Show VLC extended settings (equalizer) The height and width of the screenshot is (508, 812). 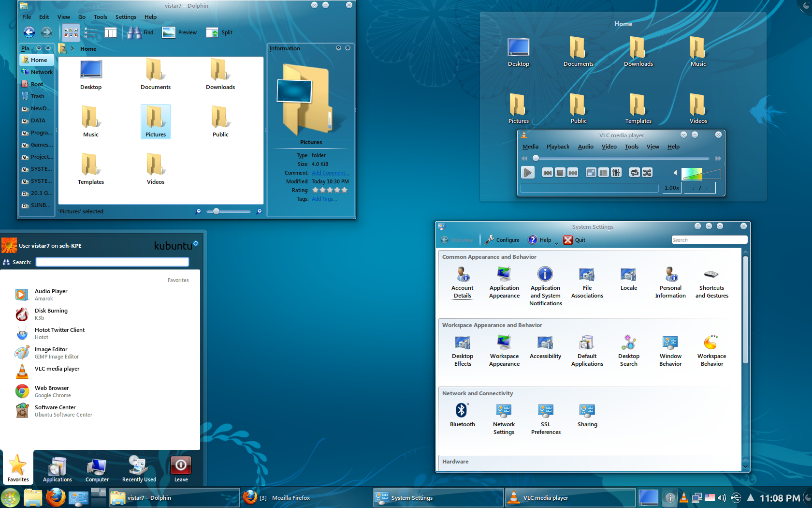click(x=616, y=173)
